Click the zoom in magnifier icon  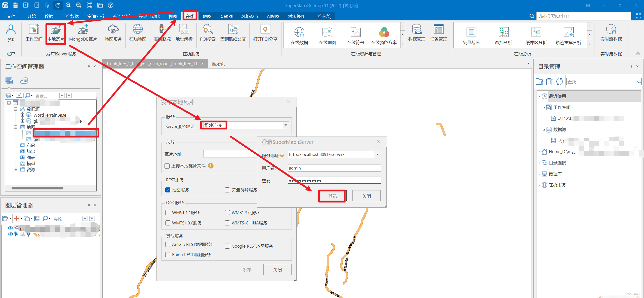click(x=68, y=5)
